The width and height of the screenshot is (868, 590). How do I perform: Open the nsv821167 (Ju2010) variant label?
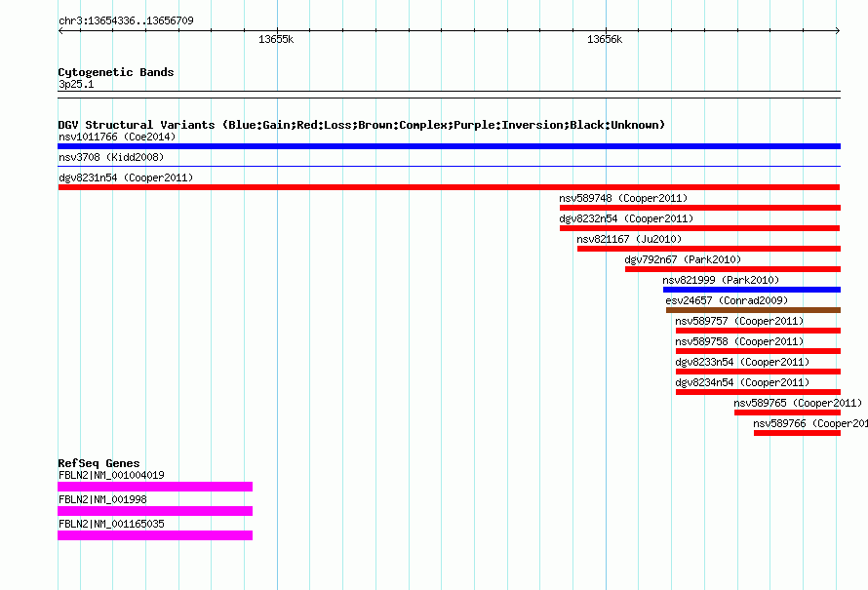tap(629, 239)
